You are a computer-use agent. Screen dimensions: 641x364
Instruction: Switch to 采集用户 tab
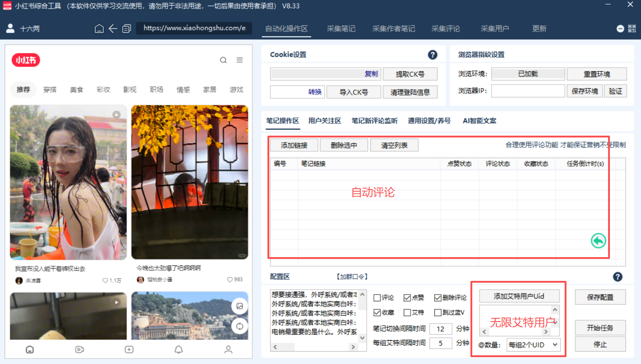[x=495, y=28]
